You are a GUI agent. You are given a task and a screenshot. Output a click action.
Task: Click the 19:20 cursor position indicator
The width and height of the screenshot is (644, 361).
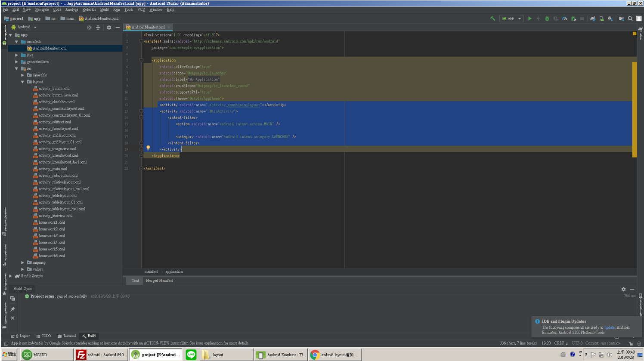click(x=546, y=343)
